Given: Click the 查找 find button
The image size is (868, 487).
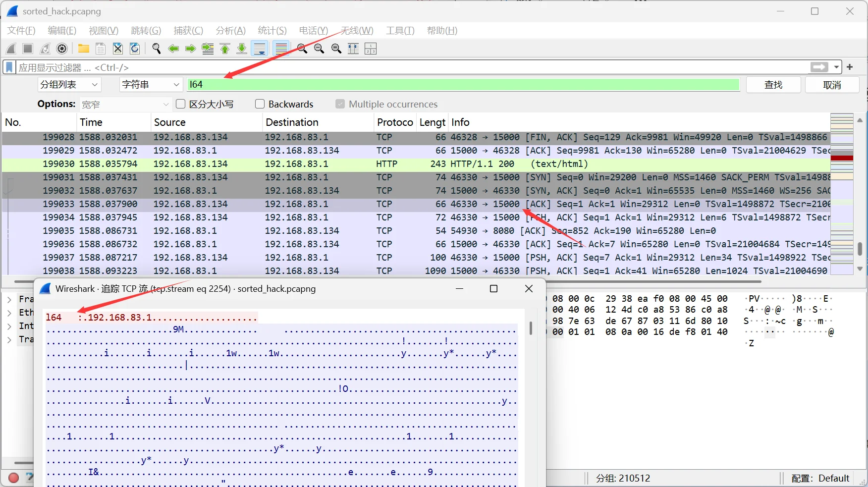Looking at the screenshot, I should [773, 85].
